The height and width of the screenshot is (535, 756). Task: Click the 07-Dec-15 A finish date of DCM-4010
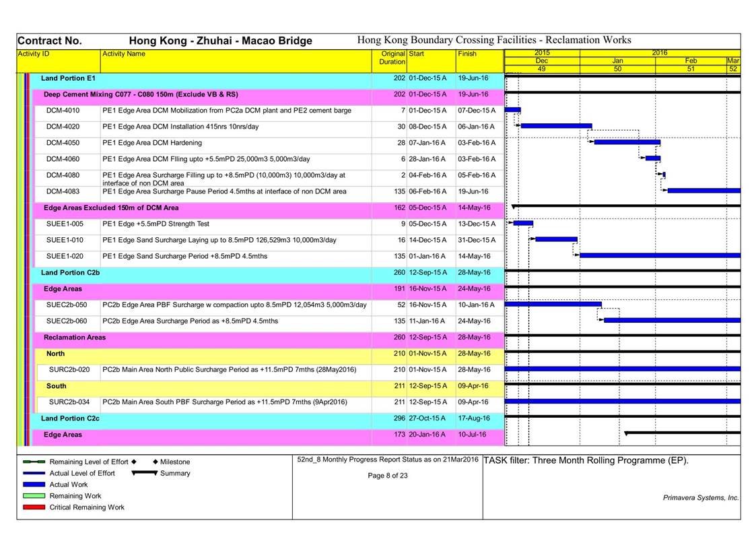tap(477, 111)
